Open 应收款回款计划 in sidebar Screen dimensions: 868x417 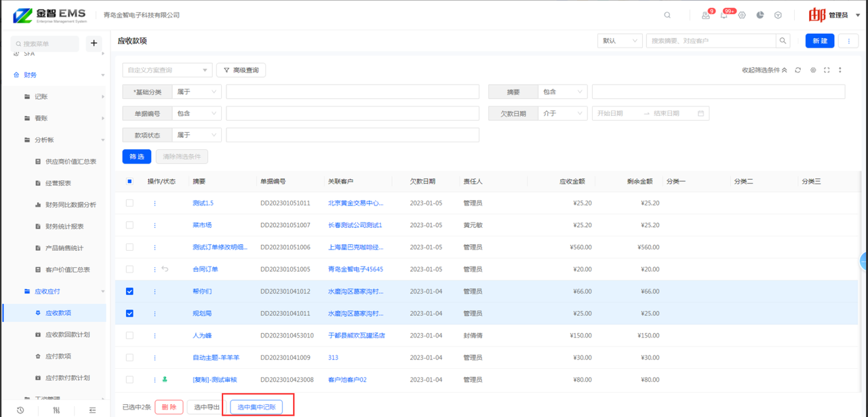pyautogui.click(x=67, y=334)
